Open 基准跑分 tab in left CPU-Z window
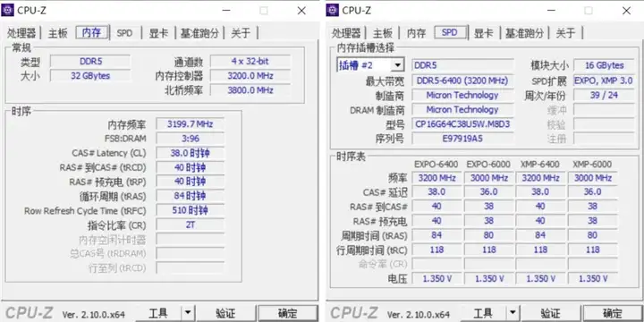Image resolution: width=644 pixels, height=322 pixels. (x=199, y=33)
